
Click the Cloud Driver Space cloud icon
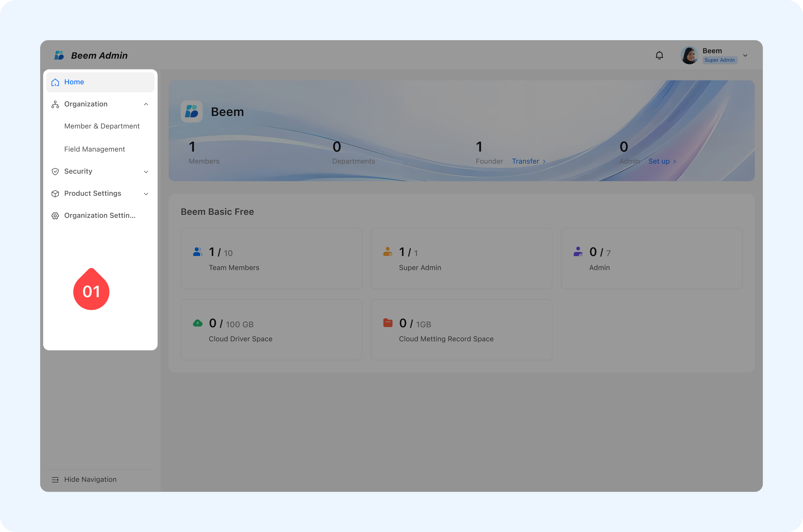pyautogui.click(x=197, y=323)
